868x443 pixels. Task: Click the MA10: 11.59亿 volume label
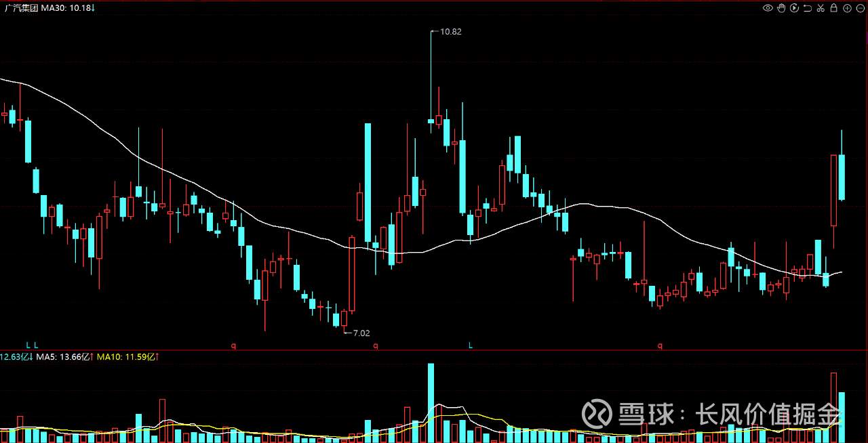click(x=127, y=356)
